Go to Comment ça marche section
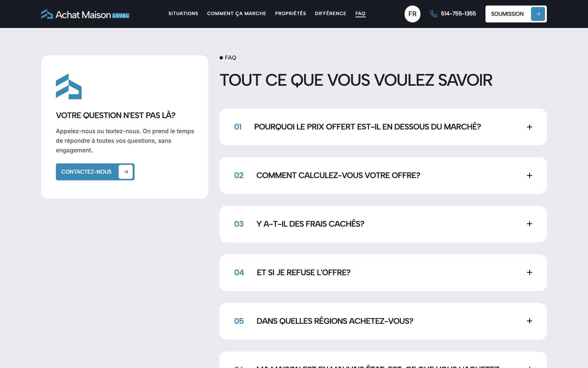The width and height of the screenshot is (588, 368). [x=236, y=14]
